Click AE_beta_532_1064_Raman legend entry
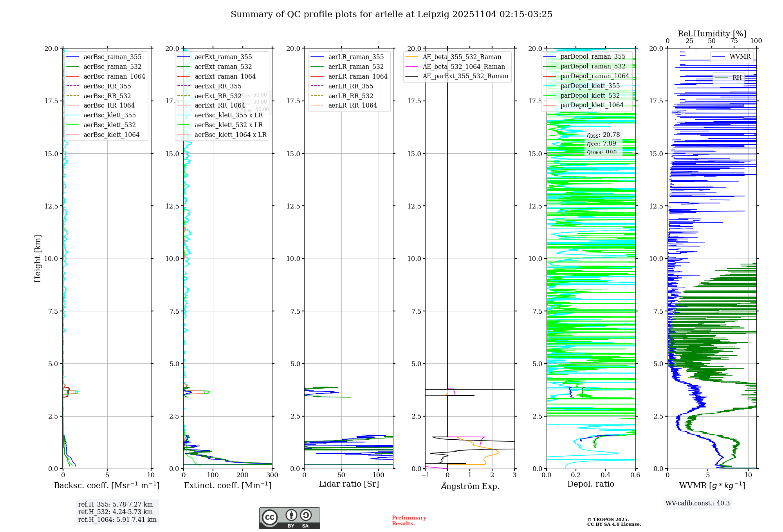Image resolution: width=783 pixels, height=532 pixels. [x=464, y=67]
